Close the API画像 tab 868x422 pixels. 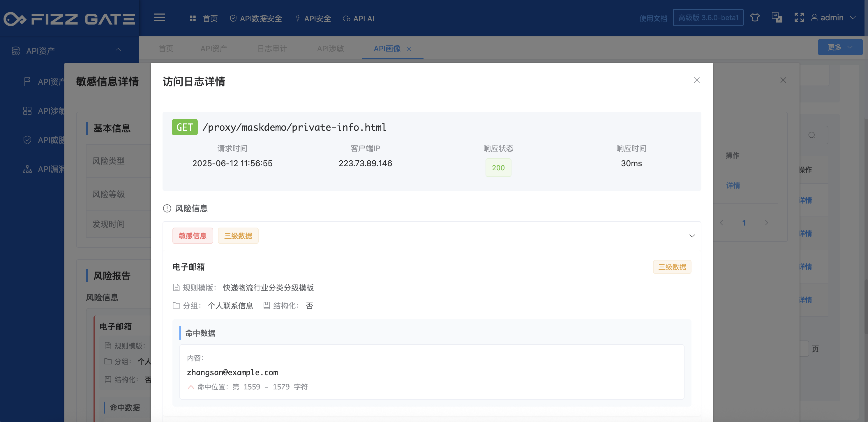pos(409,49)
